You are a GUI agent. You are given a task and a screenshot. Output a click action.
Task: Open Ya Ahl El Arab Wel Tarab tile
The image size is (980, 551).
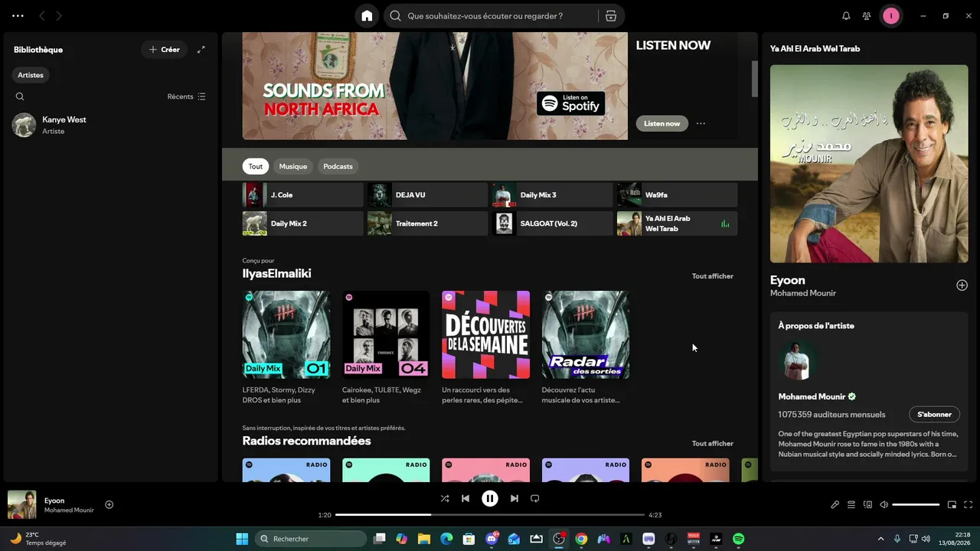pos(678,223)
